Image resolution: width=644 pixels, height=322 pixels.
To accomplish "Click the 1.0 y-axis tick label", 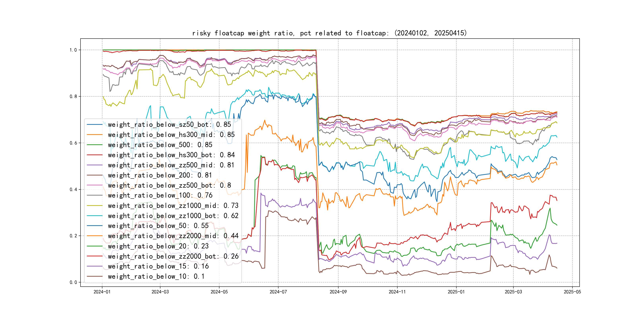I will (x=73, y=50).
